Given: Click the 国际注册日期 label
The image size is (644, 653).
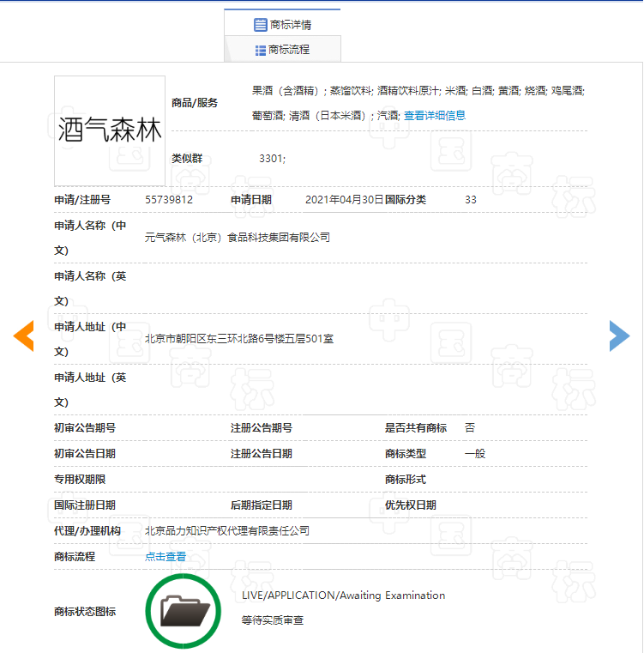Looking at the screenshot, I should pyautogui.click(x=85, y=505).
